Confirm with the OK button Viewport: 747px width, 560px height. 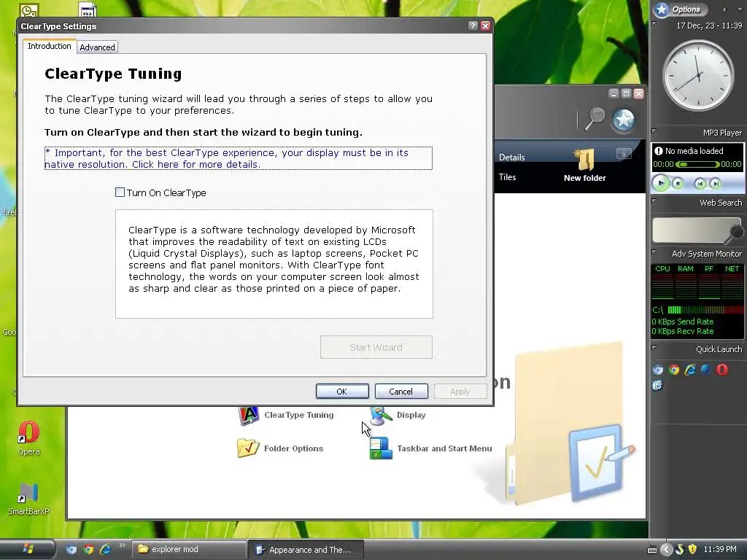(342, 392)
